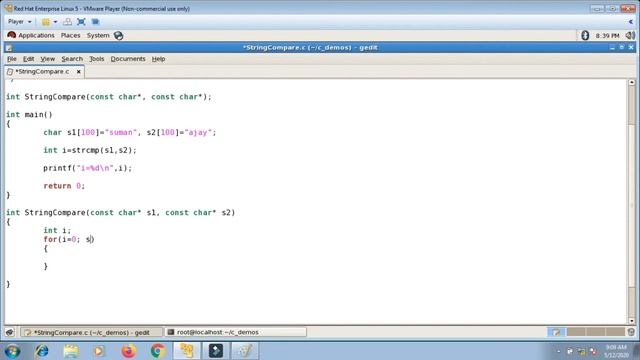Open the Places menu in GNOME panel
Viewport: 640px width, 360px height.
point(70,36)
